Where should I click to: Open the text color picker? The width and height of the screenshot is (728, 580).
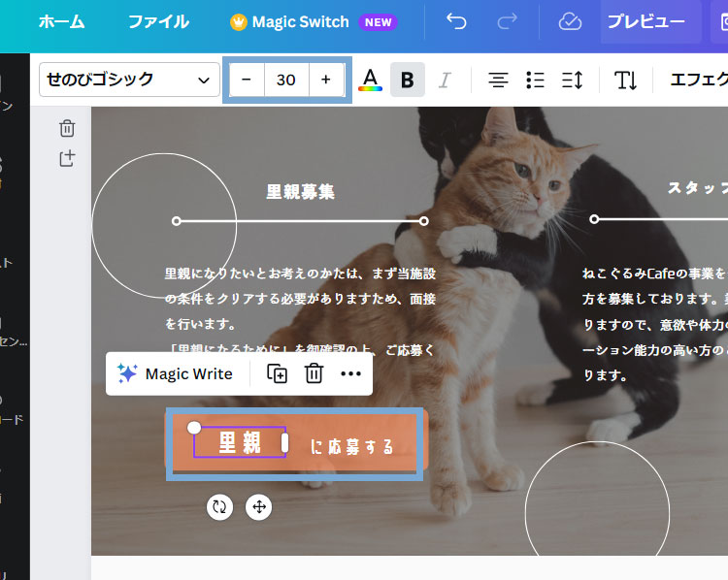pyautogui.click(x=370, y=80)
